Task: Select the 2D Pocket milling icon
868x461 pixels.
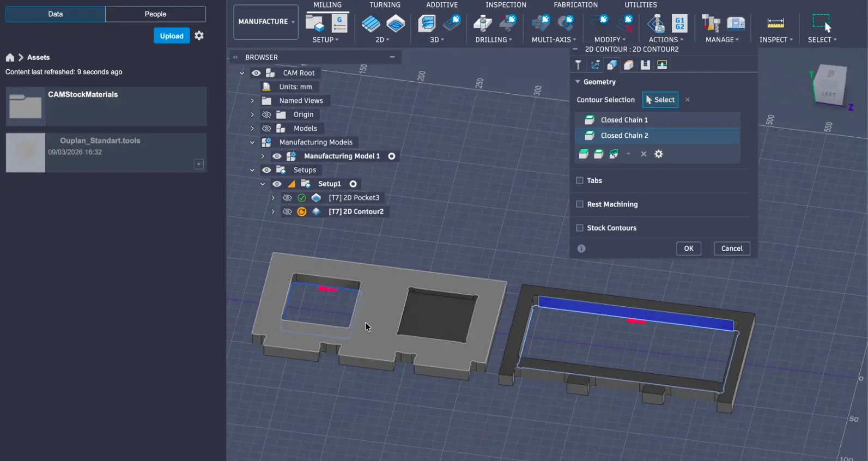Action: point(396,23)
